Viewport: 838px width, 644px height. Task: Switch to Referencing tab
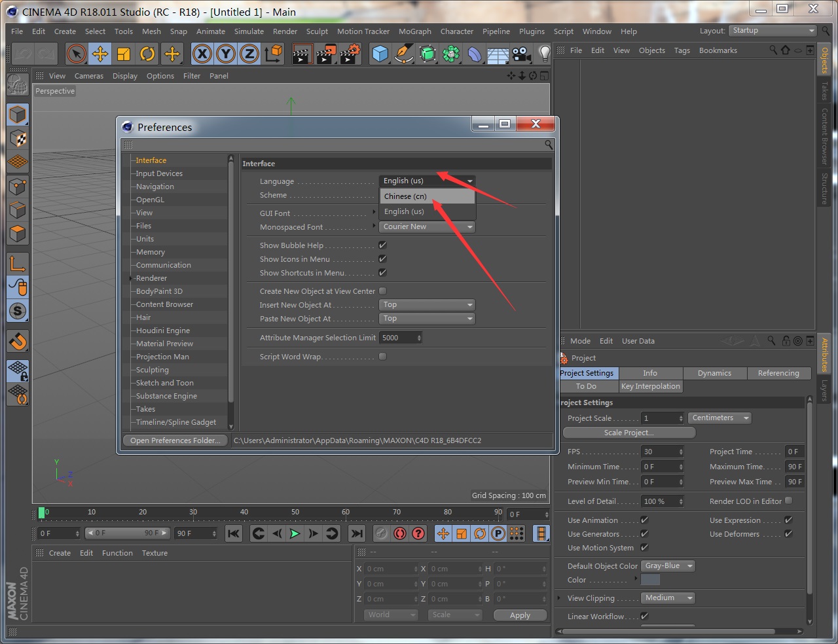pos(778,373)
